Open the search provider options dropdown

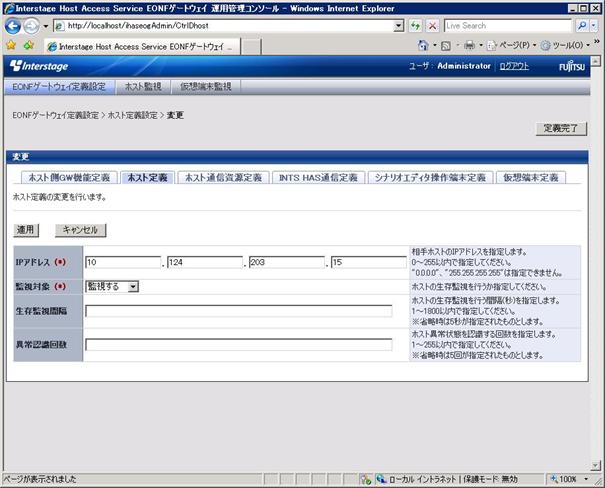click(594, 26)
